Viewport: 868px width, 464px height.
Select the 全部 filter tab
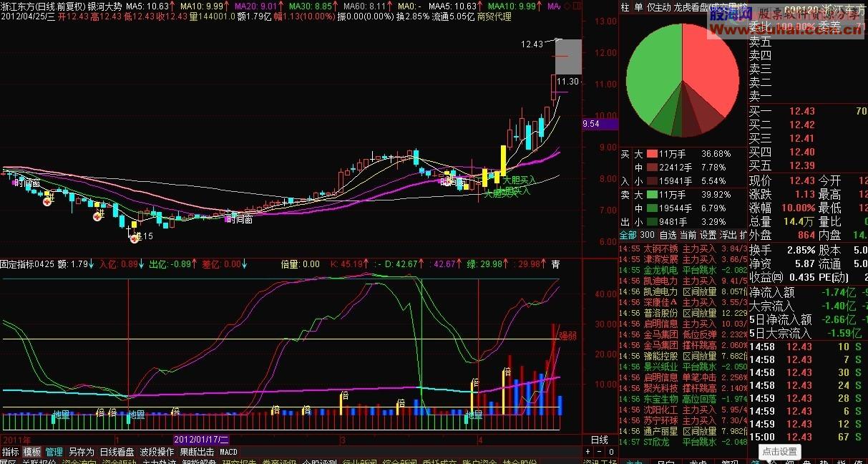coord(628,235)
